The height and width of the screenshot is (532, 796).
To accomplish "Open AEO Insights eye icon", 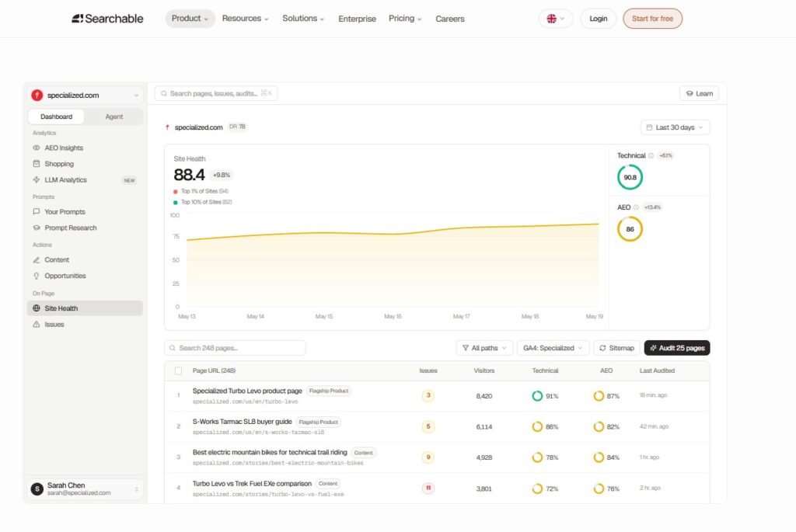I will (x=37, y=148).
